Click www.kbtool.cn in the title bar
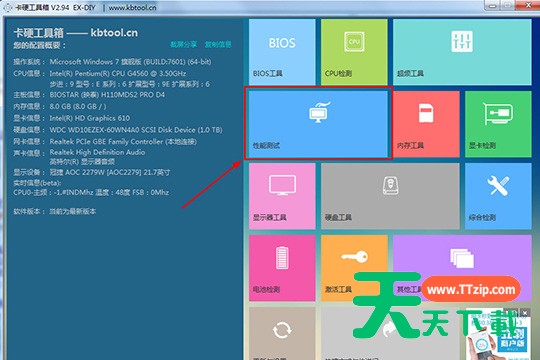540x360 pixels. [132, 7]
